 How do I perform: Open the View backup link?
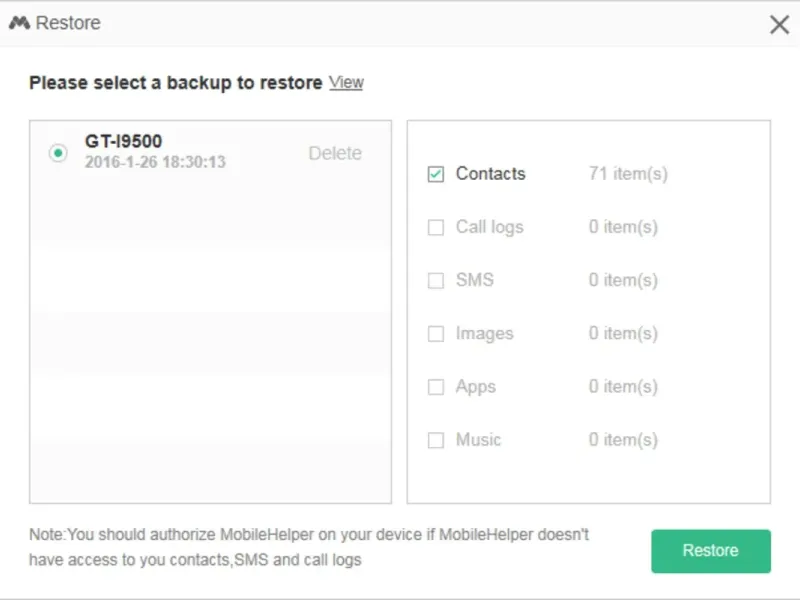point(346,83)
